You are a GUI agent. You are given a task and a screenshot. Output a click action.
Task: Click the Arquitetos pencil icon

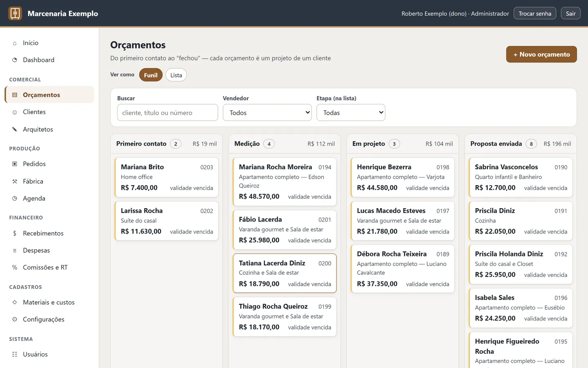click(15, 130)
